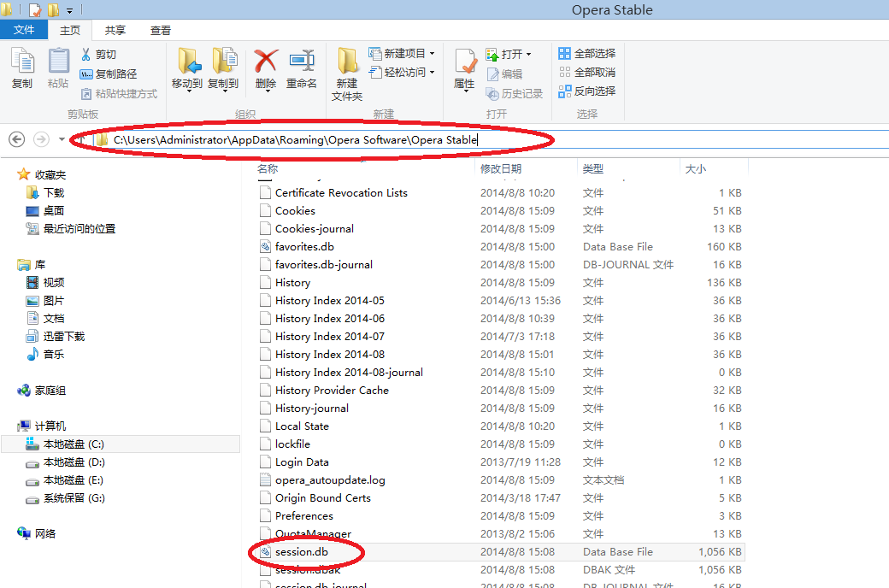
Task: Open the recent locations dropdown arrow
Action: (x=62, y=139)
